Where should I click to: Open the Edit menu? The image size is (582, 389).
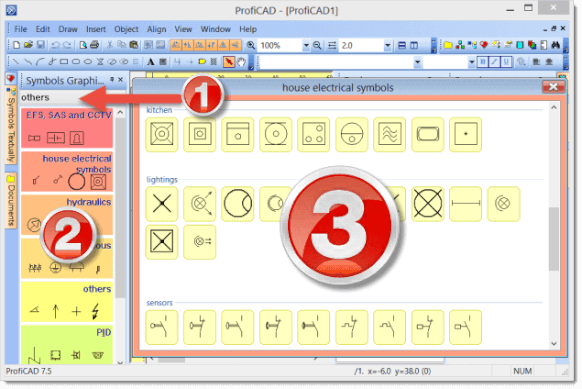43,29
